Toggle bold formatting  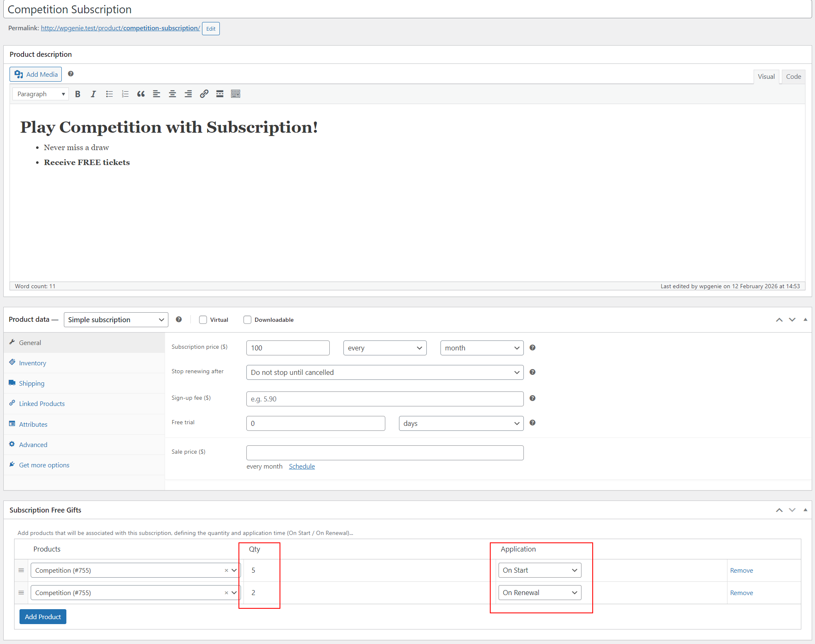point(78,94)
